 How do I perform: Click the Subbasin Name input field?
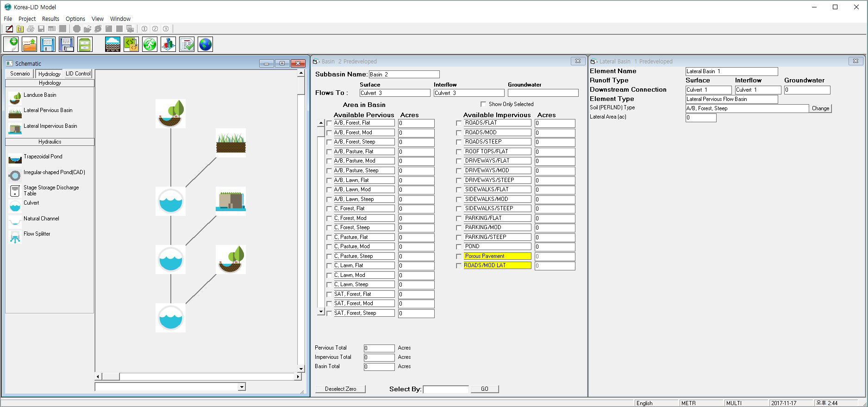coord(404,75)
